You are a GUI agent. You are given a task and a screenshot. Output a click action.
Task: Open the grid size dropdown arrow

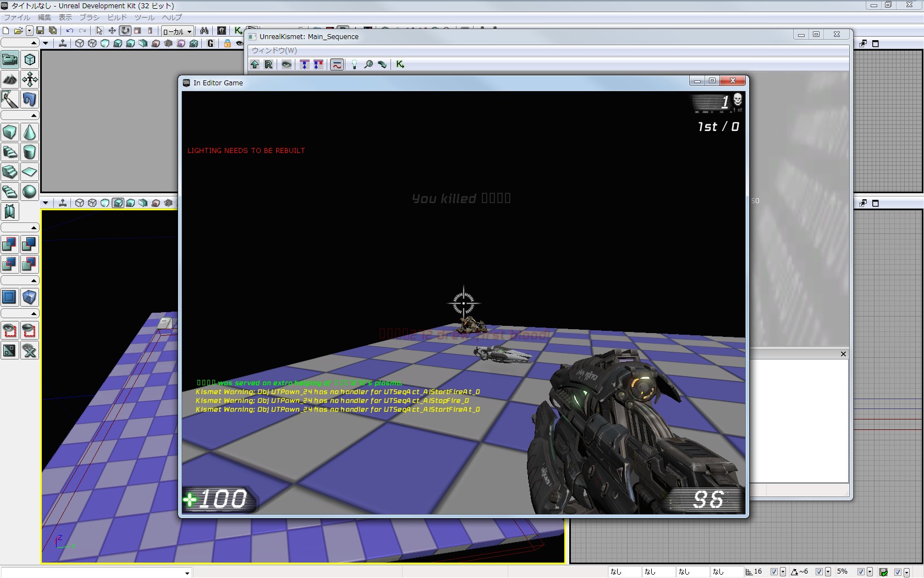pyautogui.click(x=783, y=572)
